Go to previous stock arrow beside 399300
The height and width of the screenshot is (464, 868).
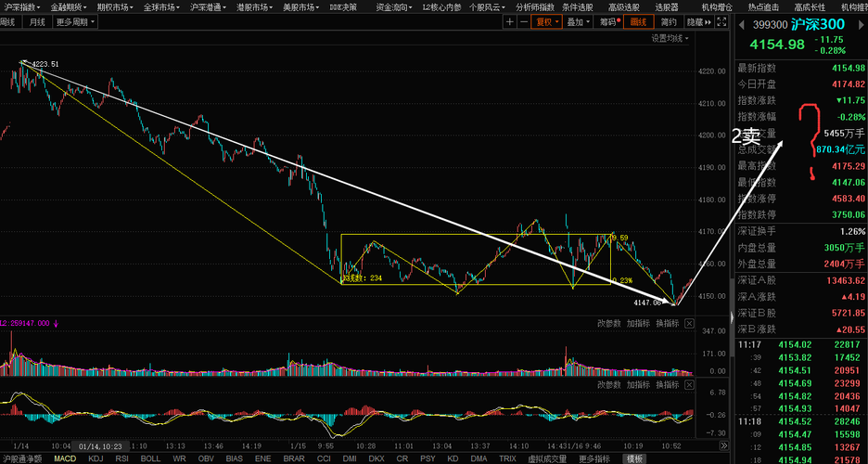pos(742,24)
